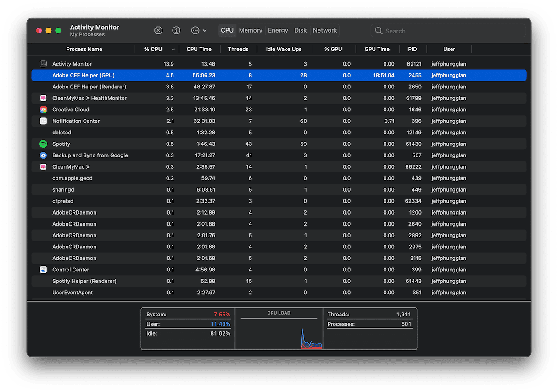Viewport: 558px width, 392px height.
Task: Select the Spotify Helper (Renderer) process
Action: (x=279, y=281)
